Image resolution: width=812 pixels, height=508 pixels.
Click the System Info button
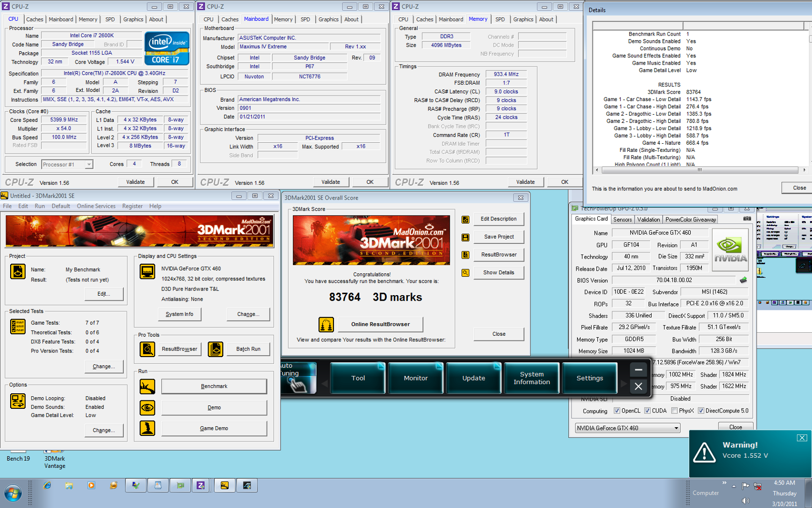180,314
